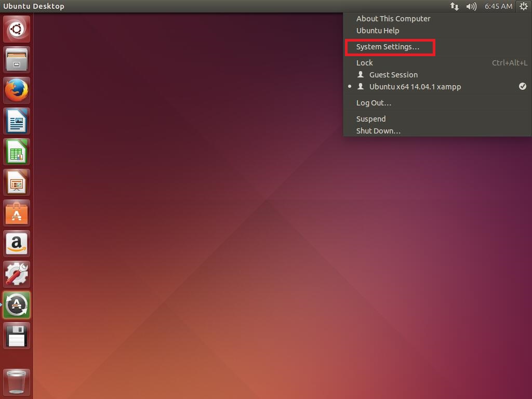Open LibreOffice Impress presentation icon
The height and width of the screenshot is (399, 532).
coord(17,182)
